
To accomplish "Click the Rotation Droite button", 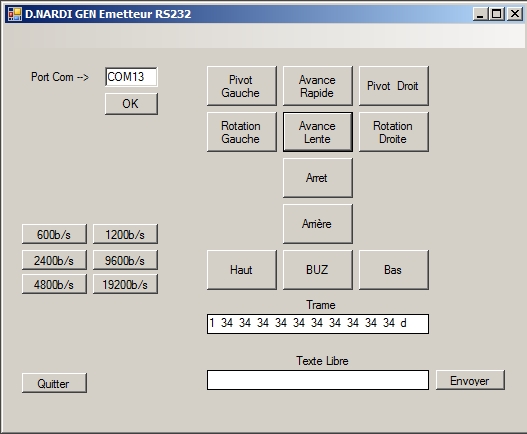I will pyautogui.click(x=394, y=132).
